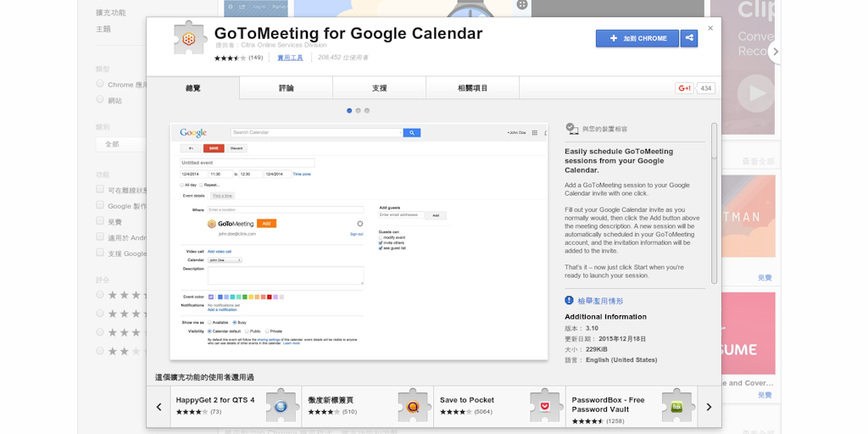Click the device compatibility check icon

572,129
